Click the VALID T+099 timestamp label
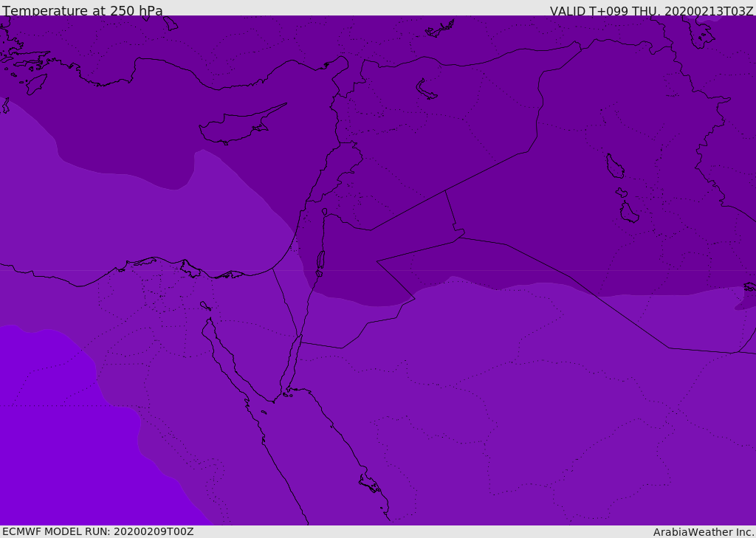 click(x=651, y=11)
